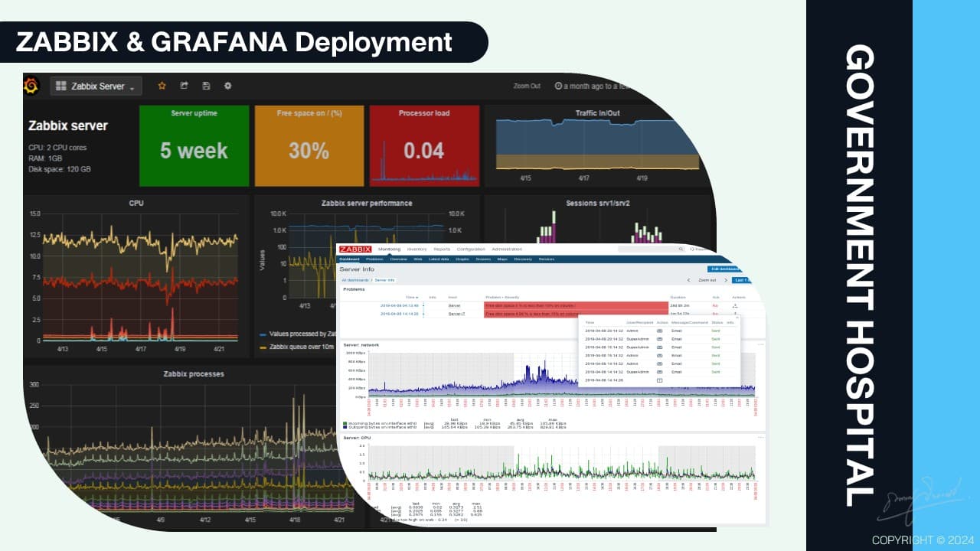Image resolution: width=980 pixels, height=551 pixels.
Task: Select the Discovery submenu tab
Action: [523, 259]
